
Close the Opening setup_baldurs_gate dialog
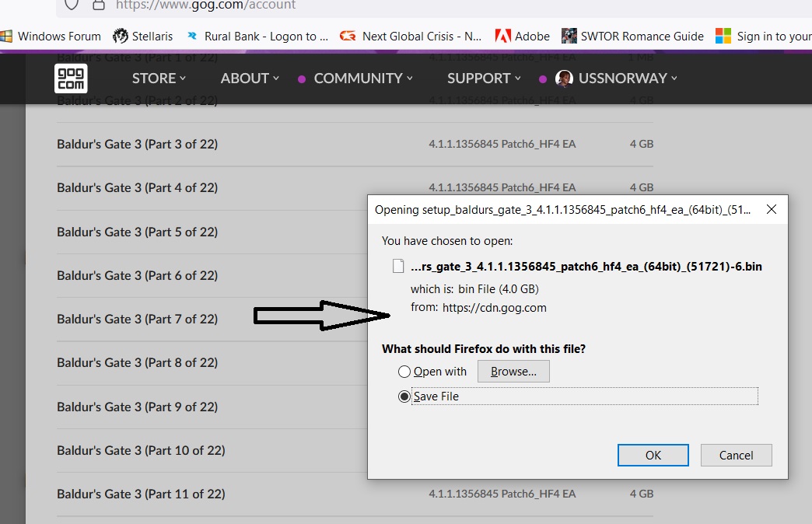pos(772,209)
